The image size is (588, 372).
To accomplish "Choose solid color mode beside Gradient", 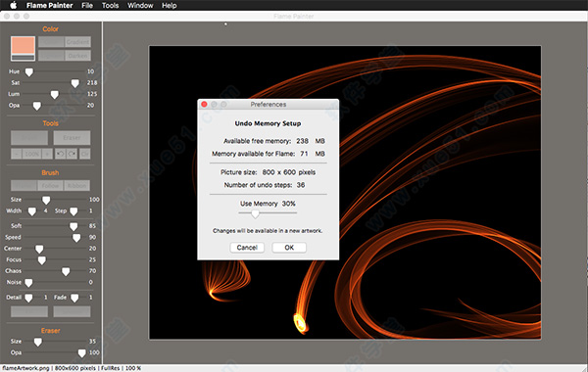I will click(51, 42).
